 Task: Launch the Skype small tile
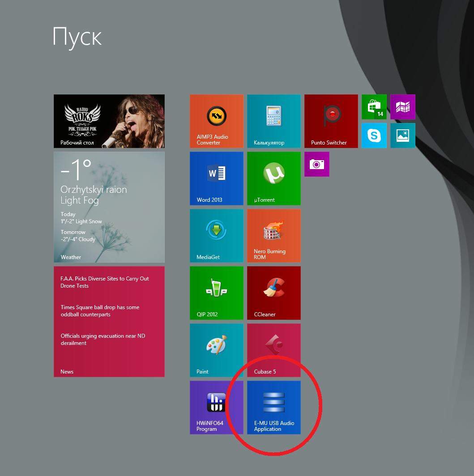click(374, 136)
